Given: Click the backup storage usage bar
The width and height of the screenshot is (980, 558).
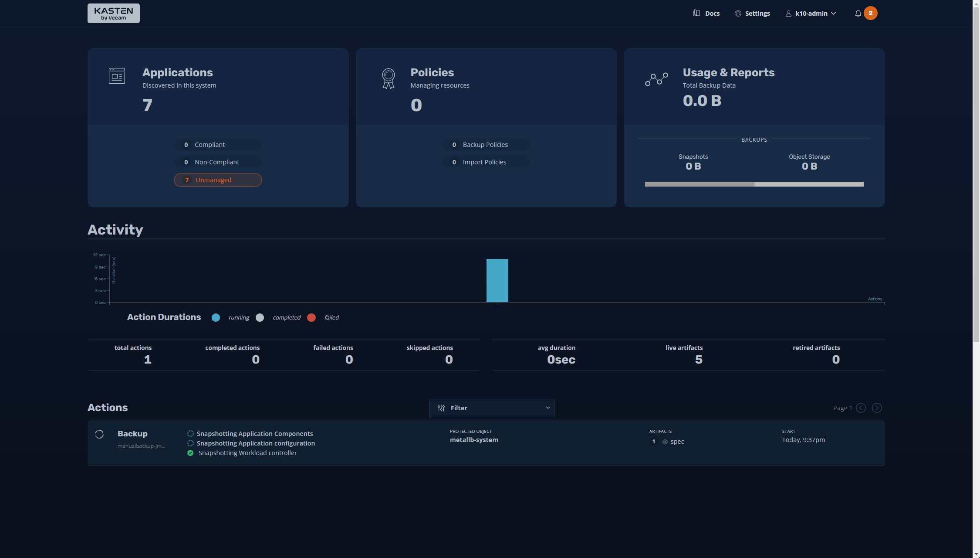Looking at the screenshot, I should coord(754,184).
